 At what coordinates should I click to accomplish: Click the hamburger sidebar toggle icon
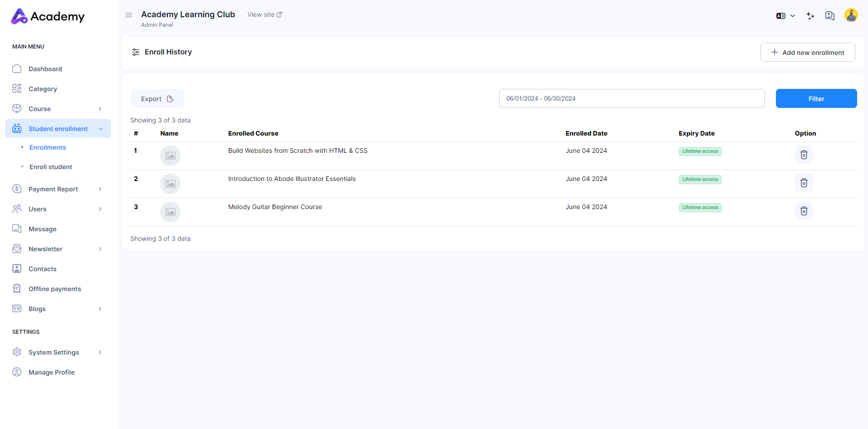click(x=129, y=15)
